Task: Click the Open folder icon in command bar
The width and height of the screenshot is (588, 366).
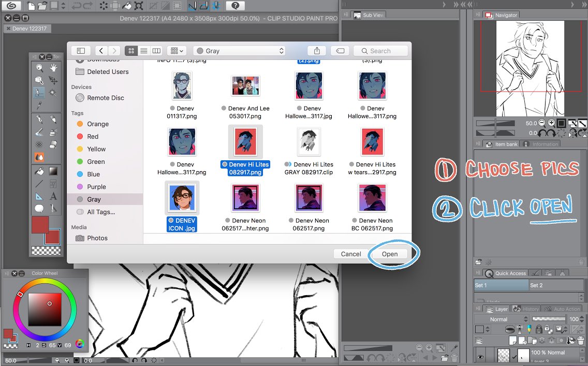Action: [42, 6]
